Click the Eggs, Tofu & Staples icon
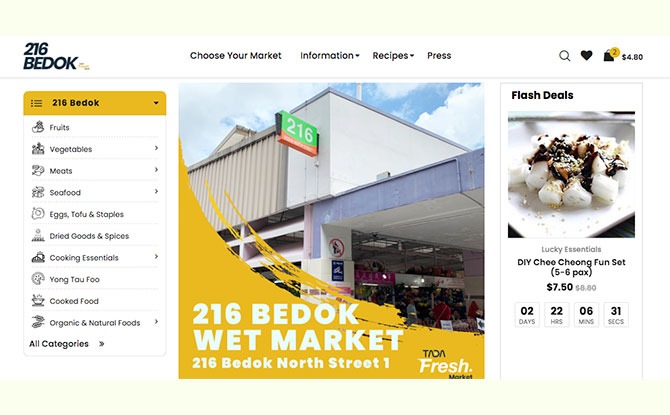The image size is (670, 415). tap(38, 214)
